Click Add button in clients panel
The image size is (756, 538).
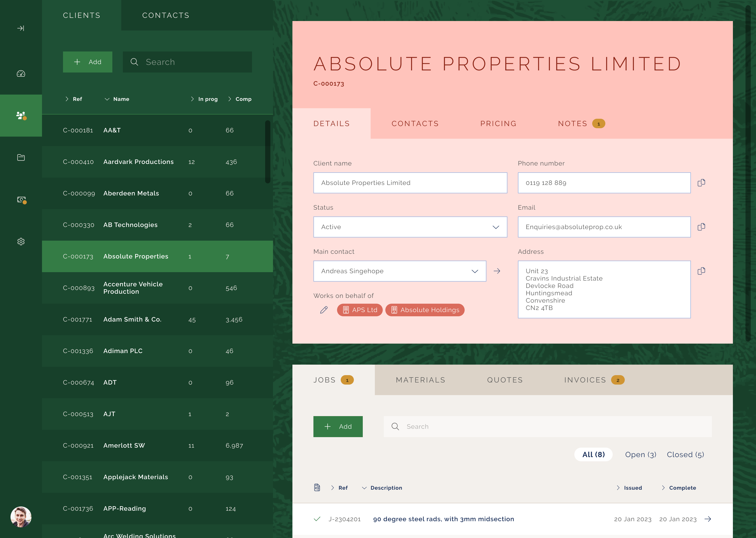tap(87, 62)
